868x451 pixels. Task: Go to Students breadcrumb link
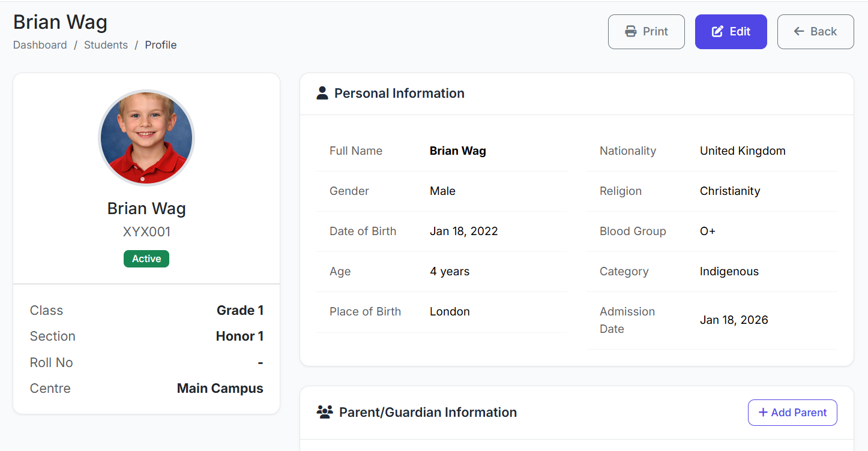(106, 45)
